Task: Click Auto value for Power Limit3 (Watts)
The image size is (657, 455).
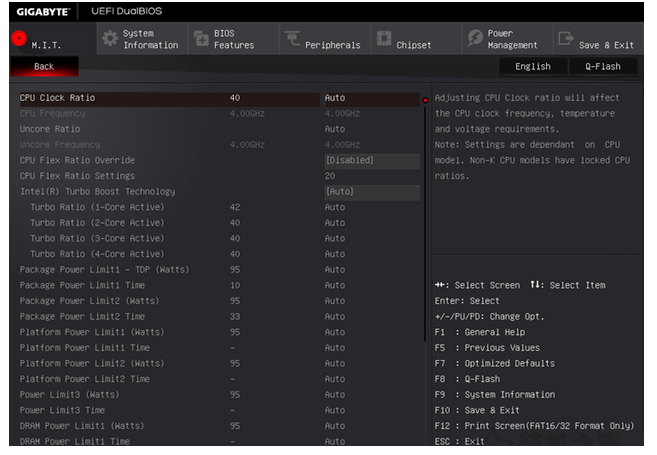Action: tap(335, 395)
